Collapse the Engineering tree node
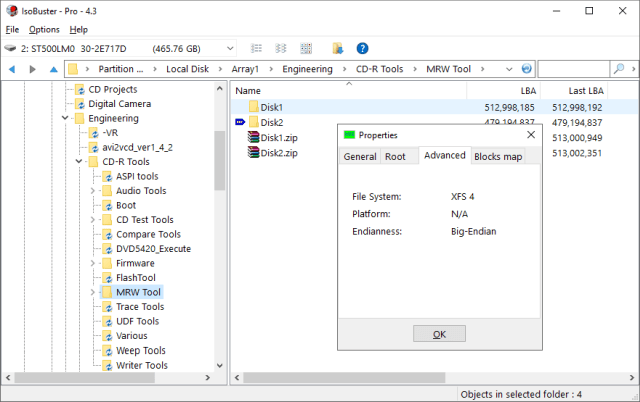The height and width of the screenshot is (402, 640). (65, 118)
